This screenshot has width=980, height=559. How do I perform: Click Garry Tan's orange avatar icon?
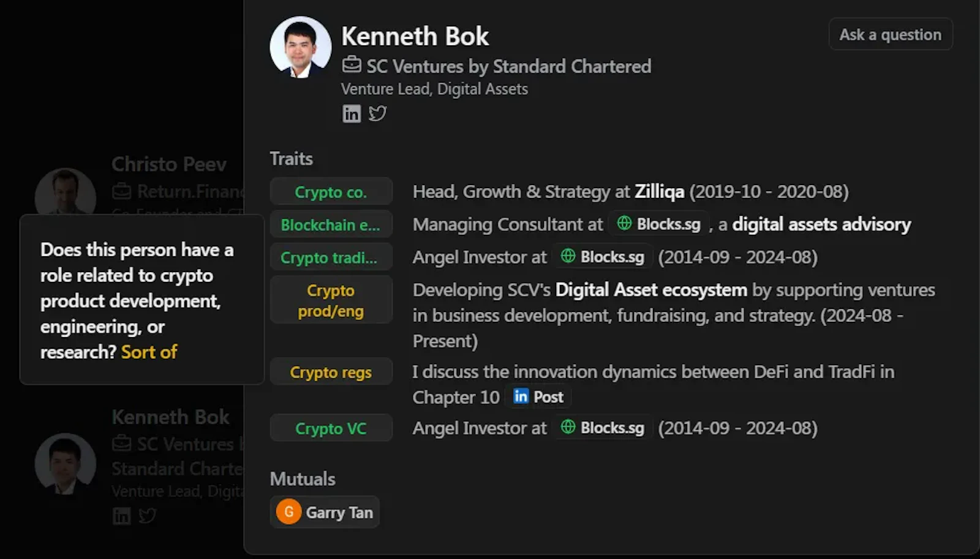(288, 512)
